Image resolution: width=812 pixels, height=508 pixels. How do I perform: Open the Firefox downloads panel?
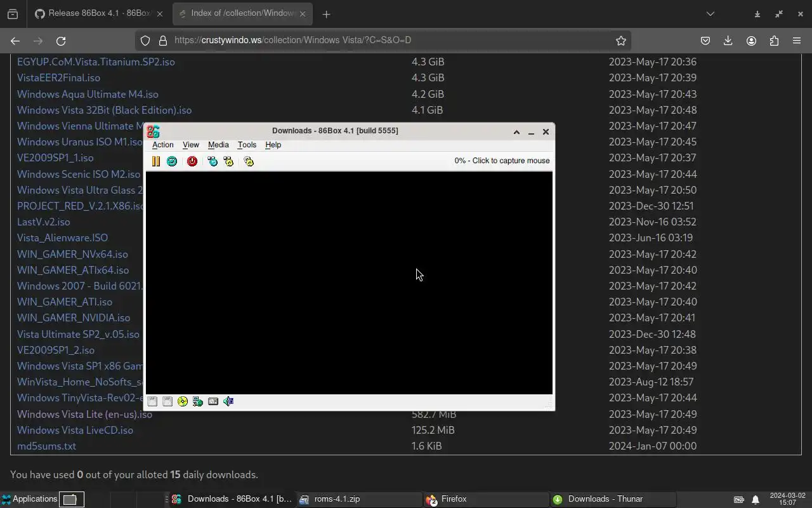pos(728,41)
